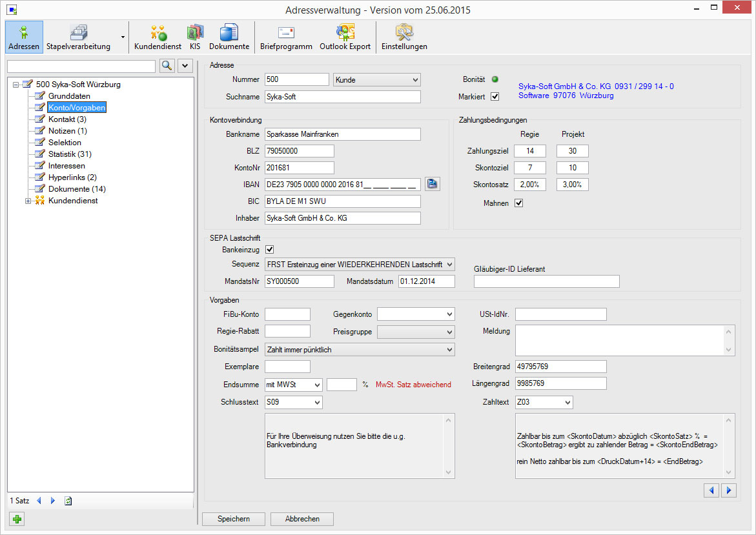
Task: Expand the Kundendienst tree node
Action: 28,201
